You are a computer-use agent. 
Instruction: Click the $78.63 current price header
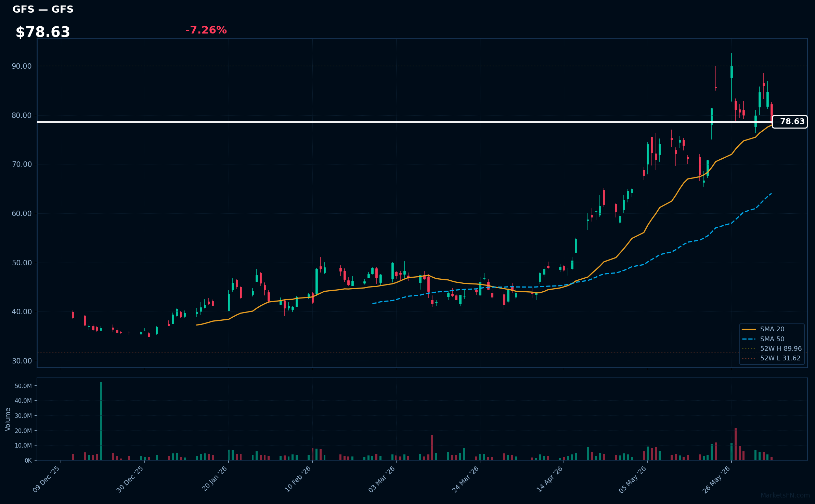43,32
